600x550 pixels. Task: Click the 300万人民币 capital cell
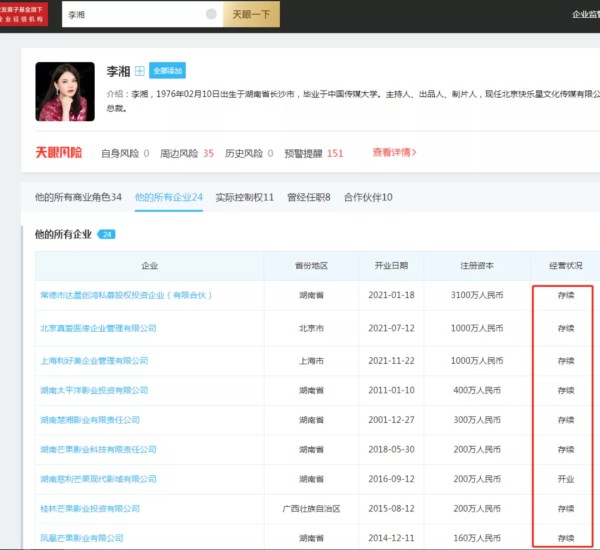coord(477,420)
